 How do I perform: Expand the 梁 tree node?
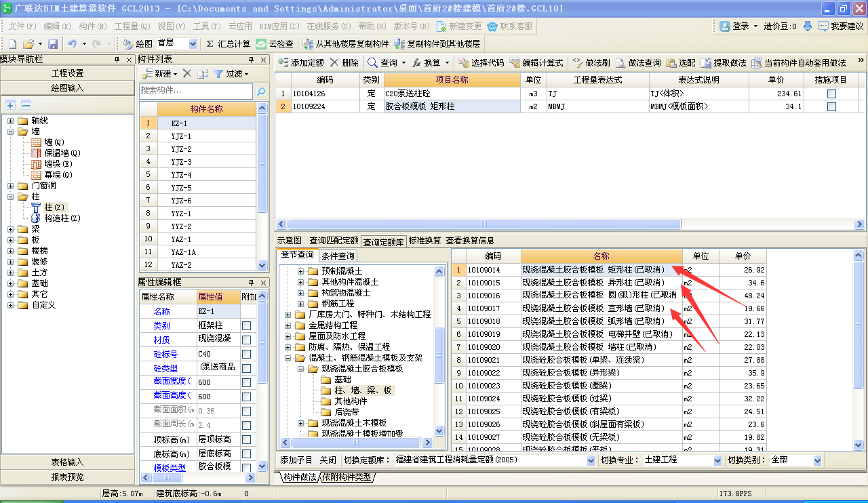coord(11,229)
